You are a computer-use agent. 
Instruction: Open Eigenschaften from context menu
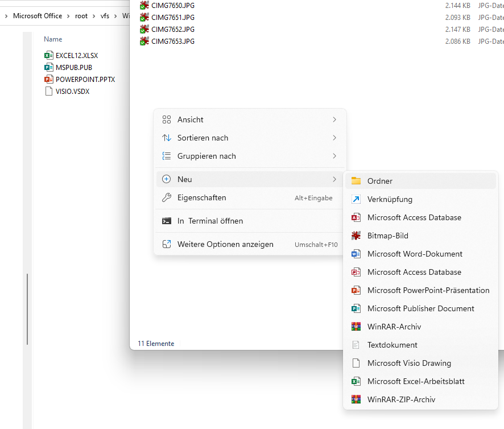click(250, 197)
